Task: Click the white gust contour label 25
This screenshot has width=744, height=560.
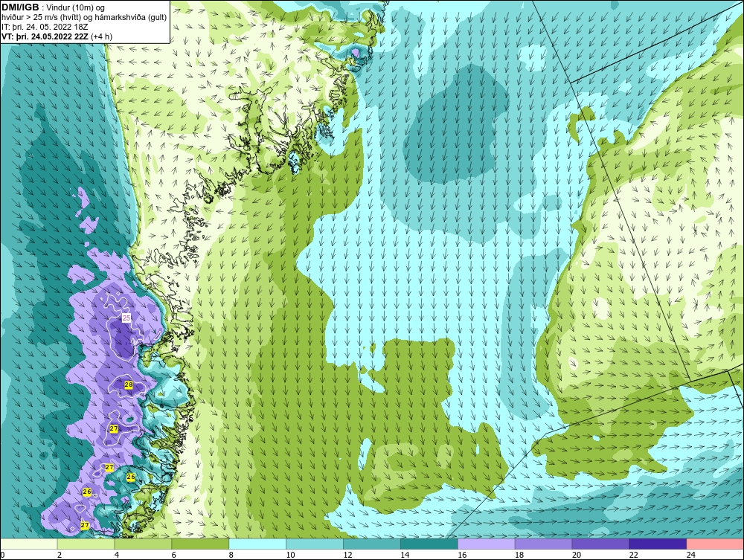Action: 126,318
